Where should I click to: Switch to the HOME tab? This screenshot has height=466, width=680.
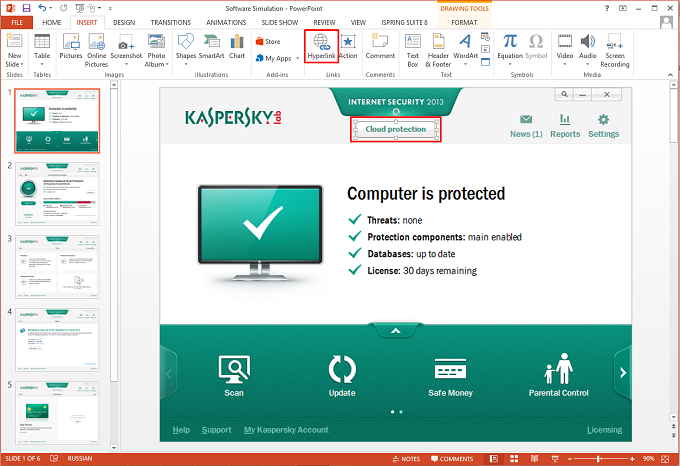[x=52, y=23]
